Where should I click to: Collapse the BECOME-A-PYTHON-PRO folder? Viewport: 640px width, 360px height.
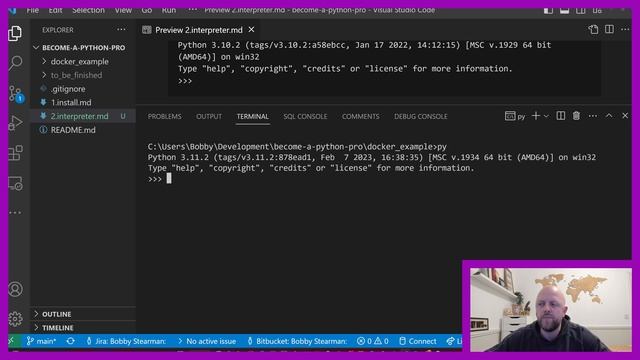coord(83,48)
